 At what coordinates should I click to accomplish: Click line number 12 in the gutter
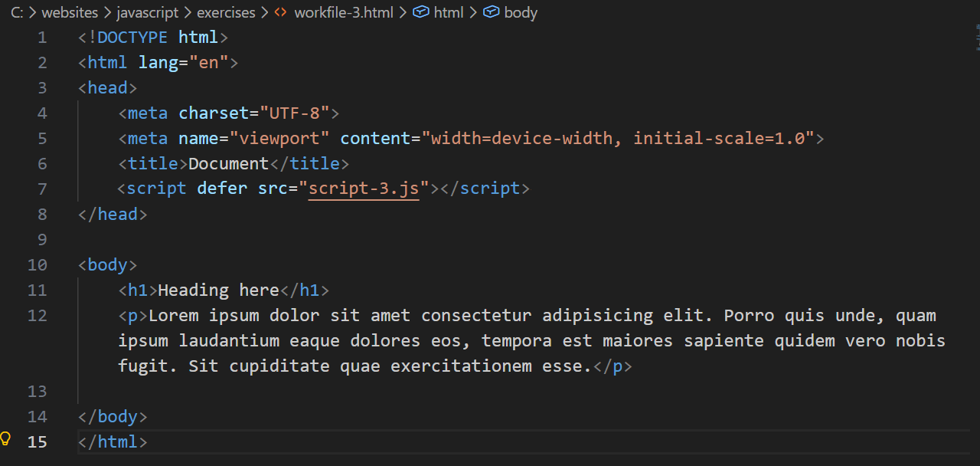[37, 315]
